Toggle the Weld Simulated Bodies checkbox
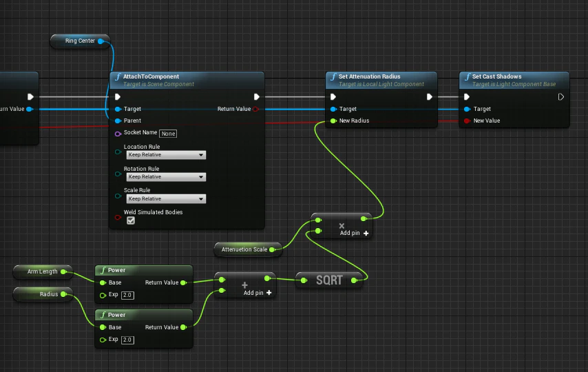The image size is (588, 372). [131, 220]
